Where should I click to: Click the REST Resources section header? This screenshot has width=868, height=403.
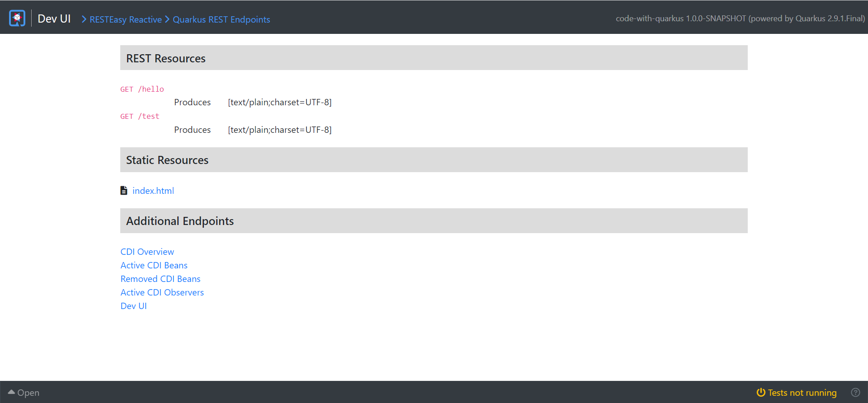pos(434,58)
